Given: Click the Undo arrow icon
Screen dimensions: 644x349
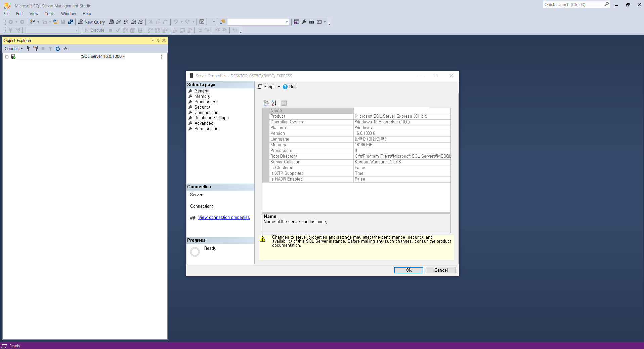Looking at the screenshot, I should tap(176, 22).
